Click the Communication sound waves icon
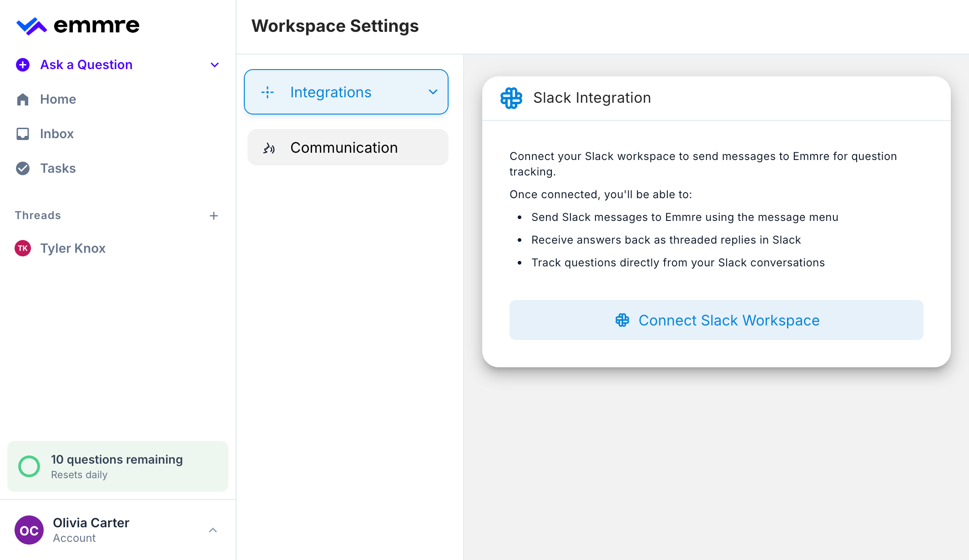Image resolution: width=969 pixels, height=560 pixels. point(269,148)
